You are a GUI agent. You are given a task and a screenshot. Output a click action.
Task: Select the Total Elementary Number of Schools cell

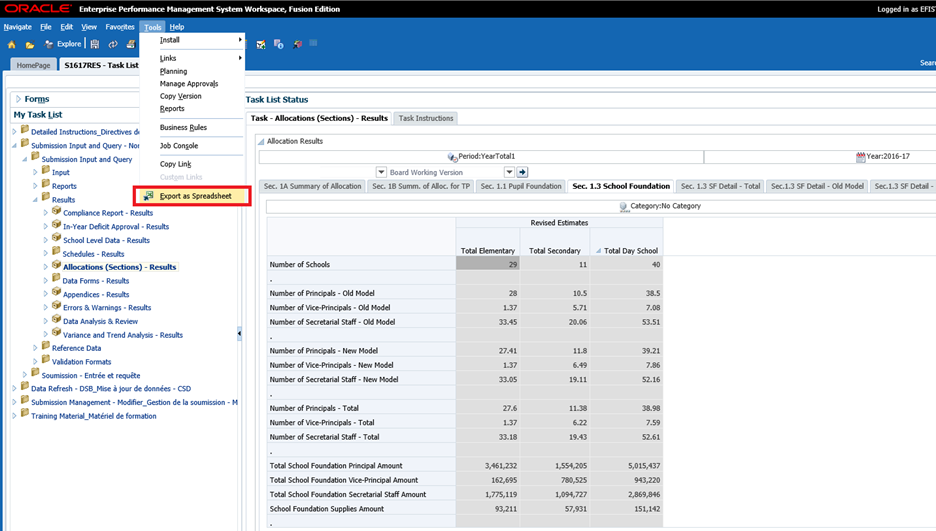[x=487, y=264]
